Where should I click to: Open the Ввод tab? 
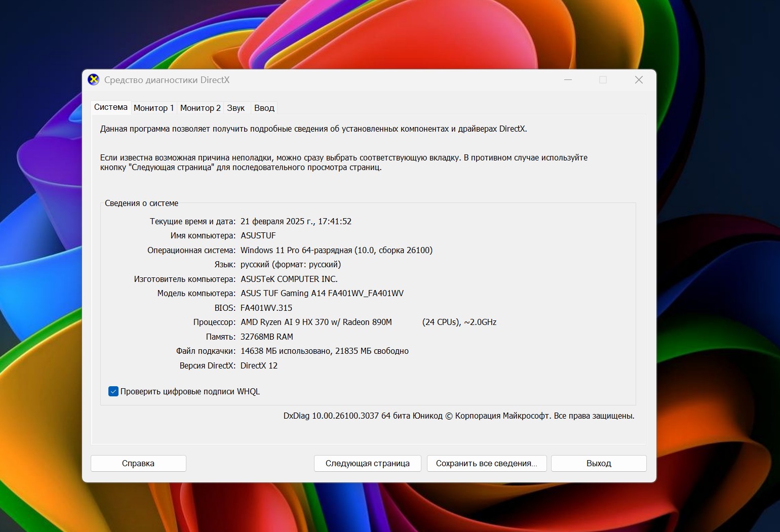pos(264,108)
